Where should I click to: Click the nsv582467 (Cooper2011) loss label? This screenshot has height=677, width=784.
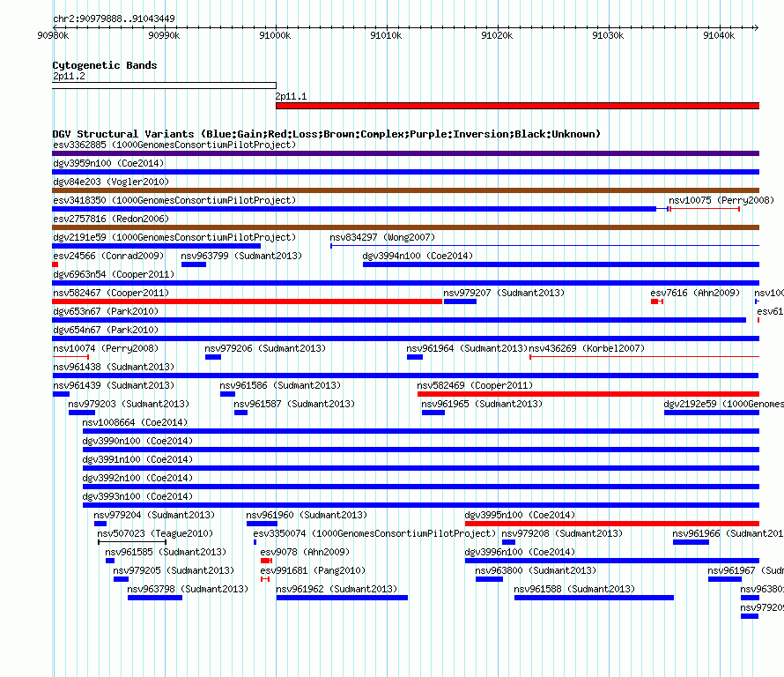tap(111, 294)
